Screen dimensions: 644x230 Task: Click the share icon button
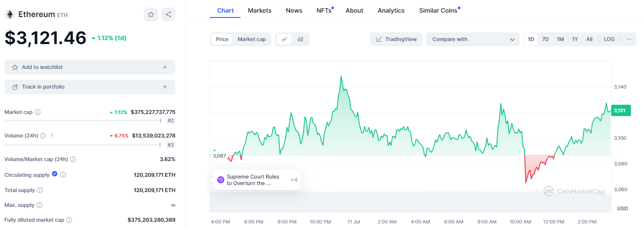(x=168, y=14)
